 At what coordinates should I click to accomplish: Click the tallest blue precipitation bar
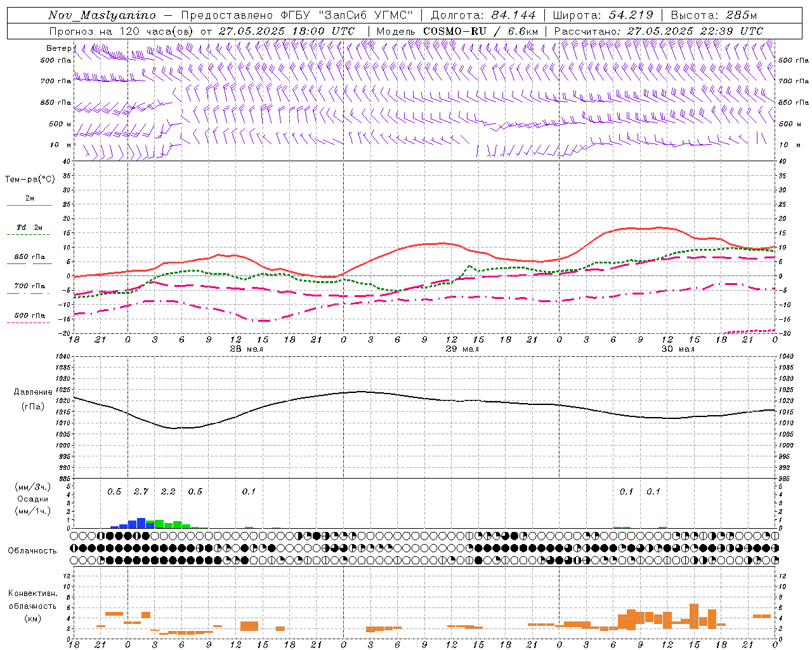[141, 523]
